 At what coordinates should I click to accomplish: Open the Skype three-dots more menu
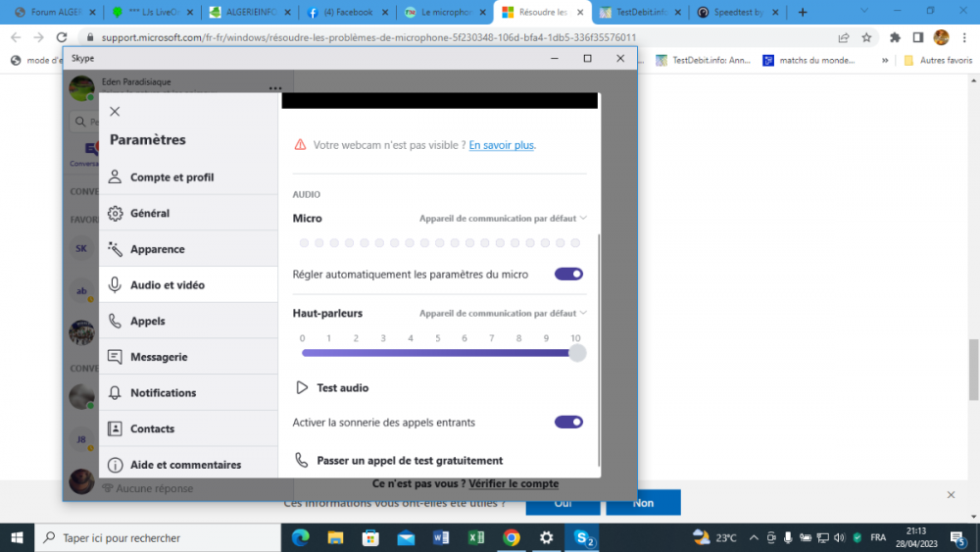pos(275,88)
